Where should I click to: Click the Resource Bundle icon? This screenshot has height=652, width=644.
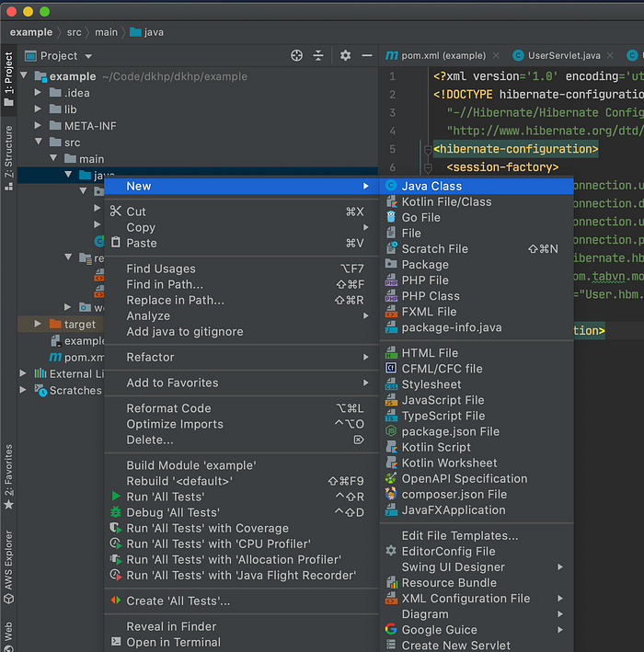[x=391, y=582]
